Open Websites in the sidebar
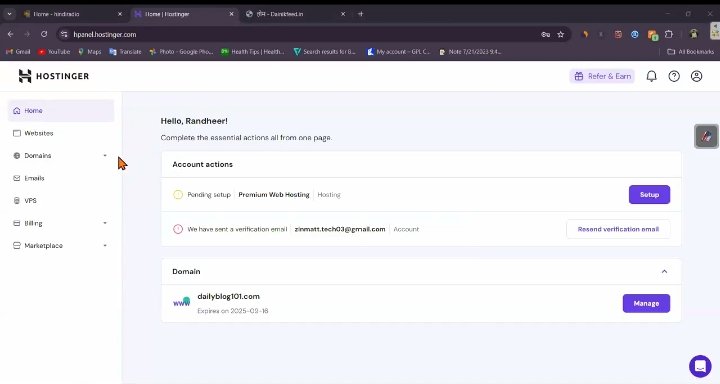The width and height of the screenshot is (720, 384). (x=61, y=133)
